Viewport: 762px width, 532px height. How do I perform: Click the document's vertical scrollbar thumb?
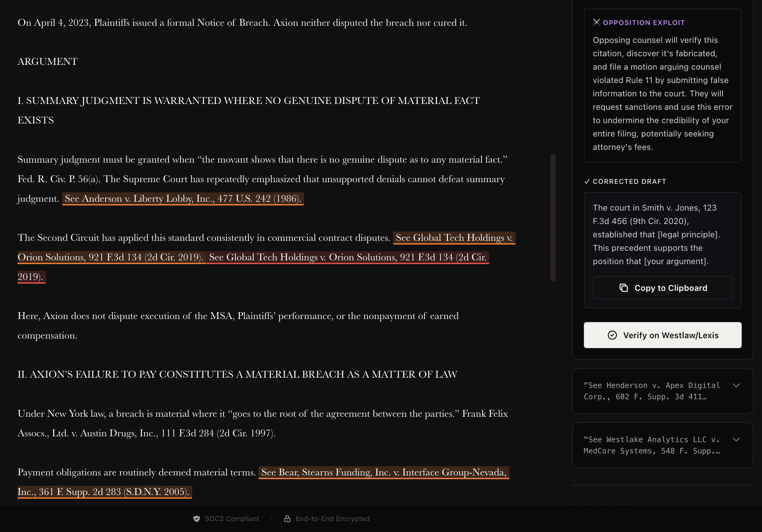point(553,217)
